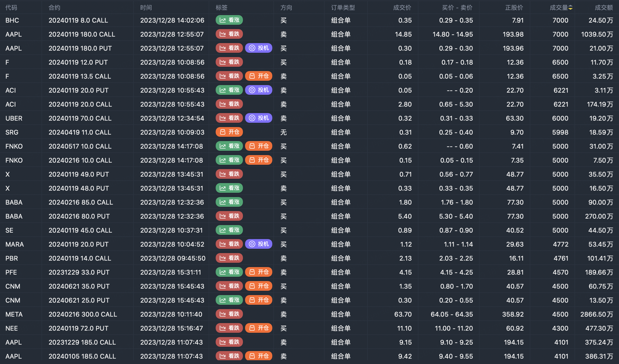619x364 pixels.
Task: Click the 订单类型 column header
Action: point(343,8)
